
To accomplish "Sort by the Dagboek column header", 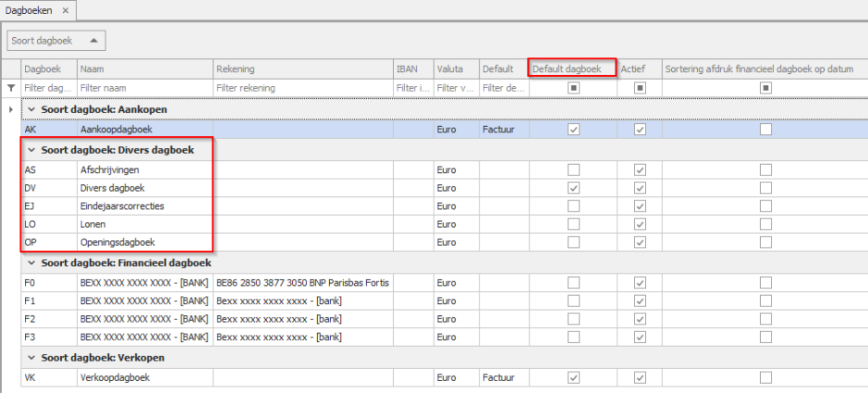I will (49, 68).
